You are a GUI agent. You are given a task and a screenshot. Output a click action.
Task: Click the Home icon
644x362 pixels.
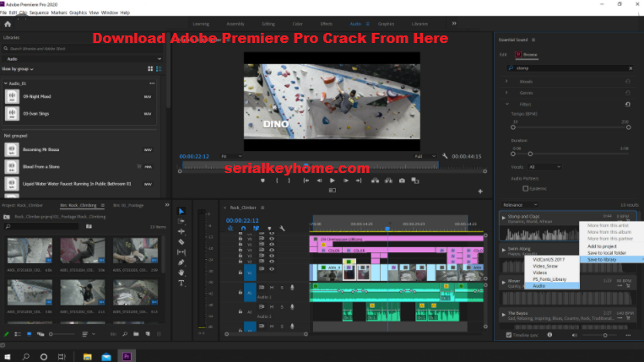point(8,24)
